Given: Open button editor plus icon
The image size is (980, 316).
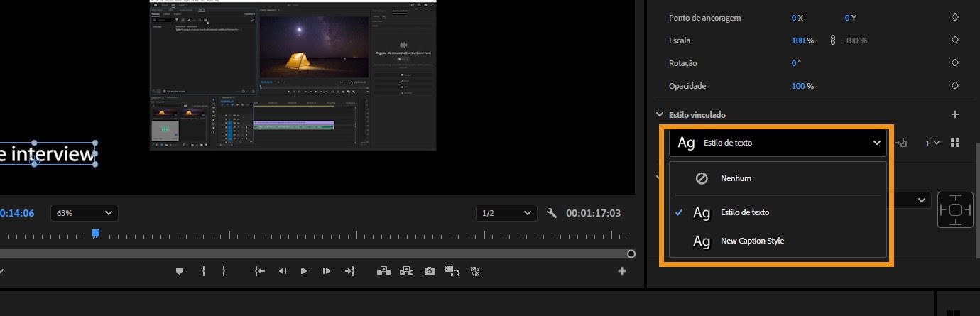Looking at the screenshot, I should [622, 271].
